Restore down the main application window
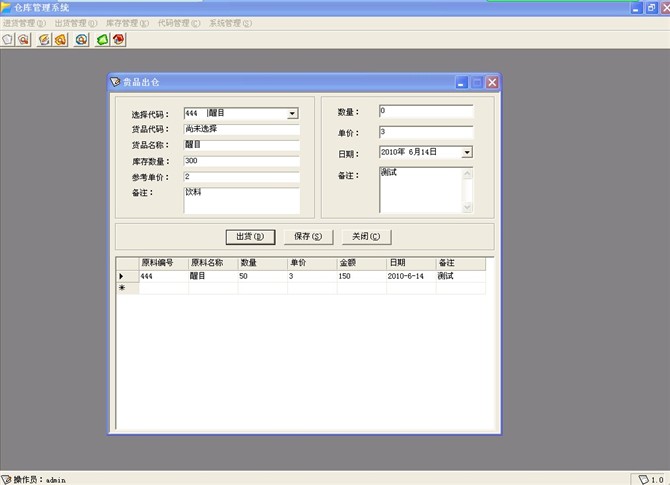The height and width of the screenshot is (485, 670). pos(652,8)
